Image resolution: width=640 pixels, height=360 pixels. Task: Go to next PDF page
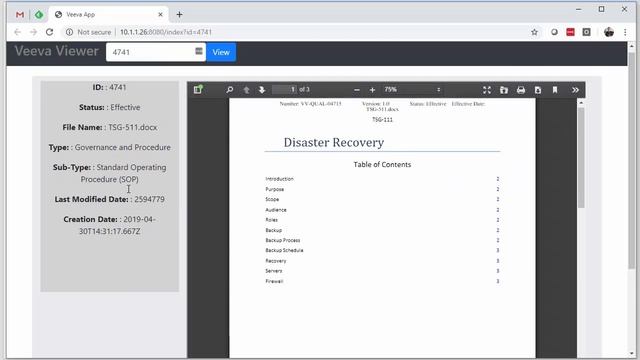262,90
